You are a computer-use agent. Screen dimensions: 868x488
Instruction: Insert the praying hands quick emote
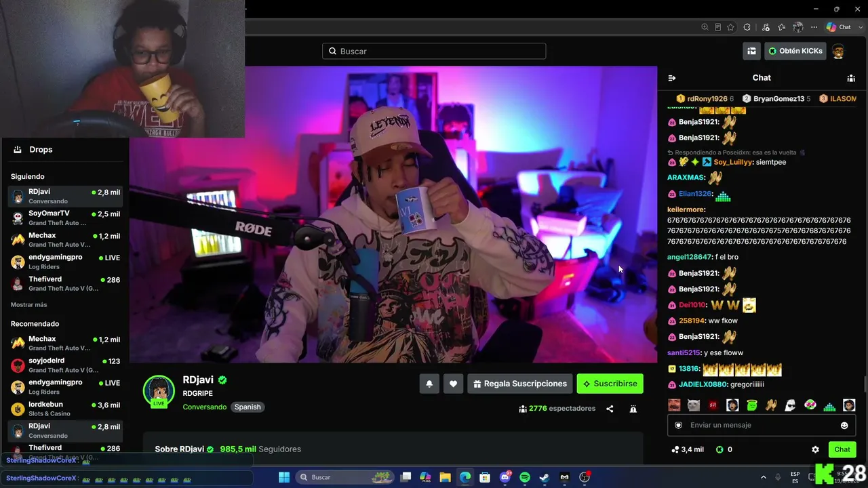pyautogui.click(x=771, y=405)
